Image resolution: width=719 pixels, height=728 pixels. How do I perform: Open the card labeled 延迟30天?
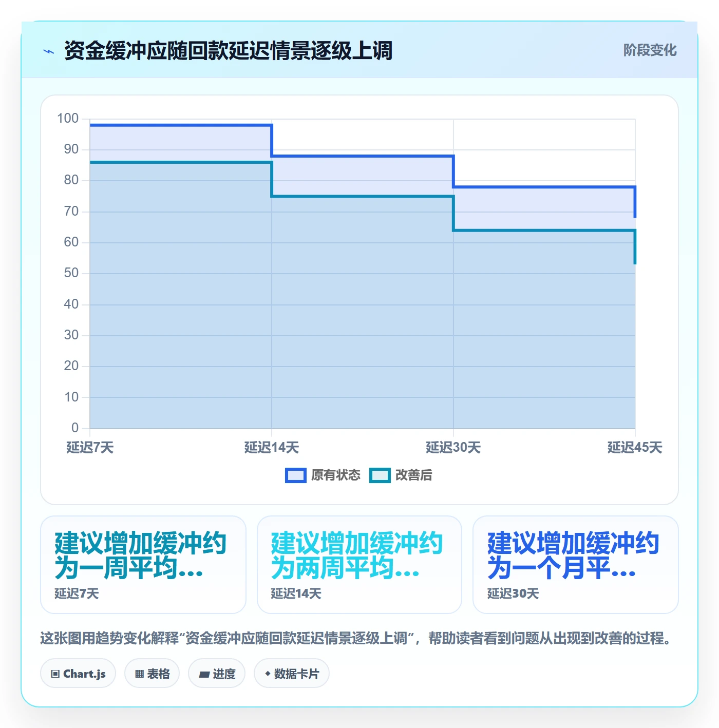(576, 565)
